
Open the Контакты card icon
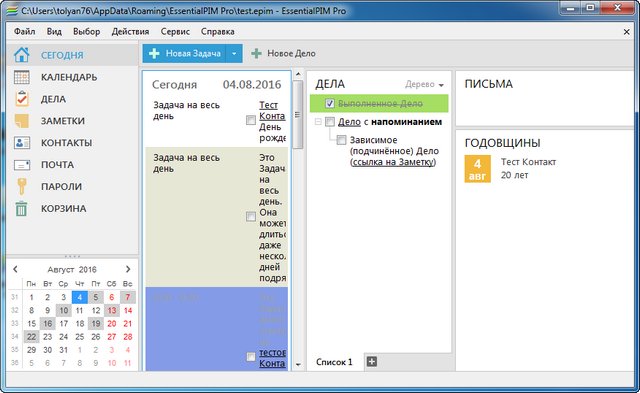(22, 143)
